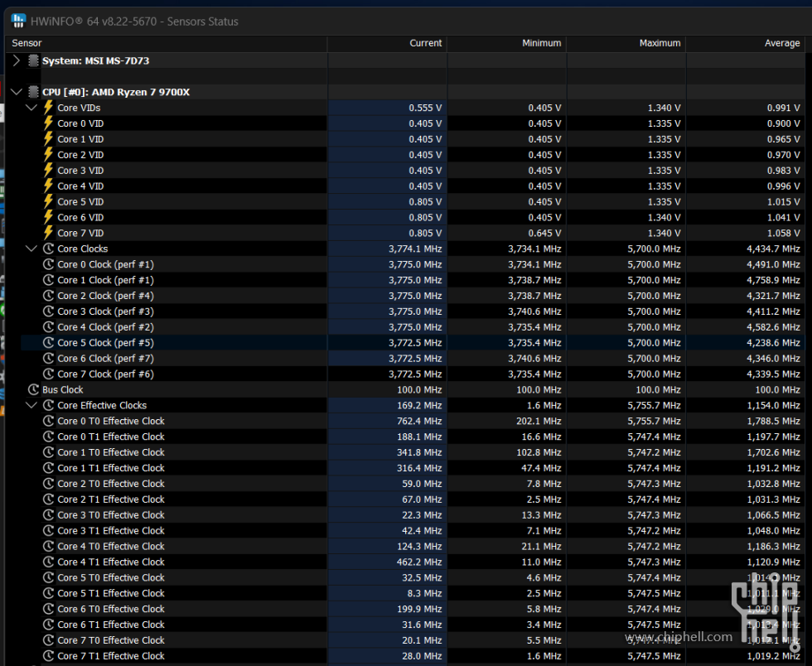812x666 pixels.
Task: Click the lightning icon of Core VIDs
Action: pyautogui.click(x=48, y=107)
